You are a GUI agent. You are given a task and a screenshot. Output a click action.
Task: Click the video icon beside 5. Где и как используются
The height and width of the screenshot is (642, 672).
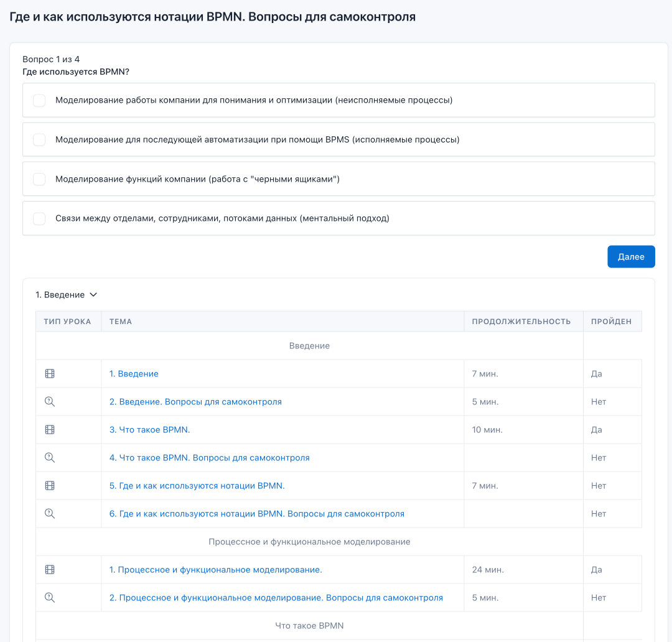[x=50, y=486]
